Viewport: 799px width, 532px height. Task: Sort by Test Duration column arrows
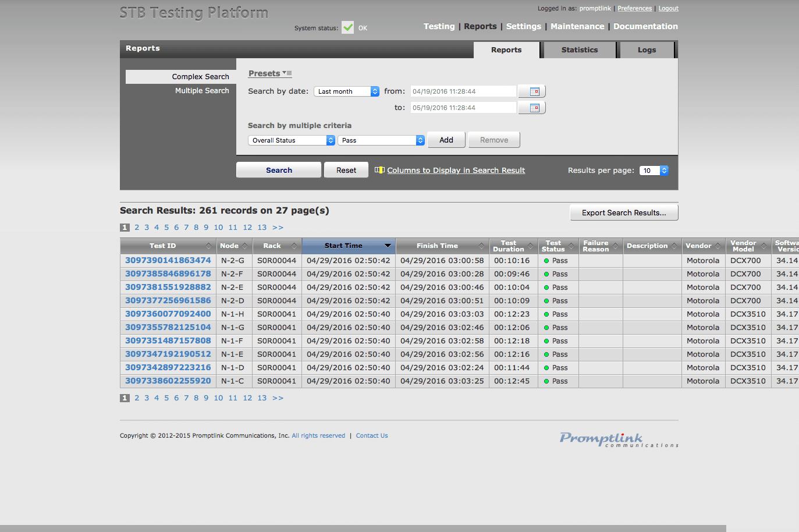click(530, 246)
